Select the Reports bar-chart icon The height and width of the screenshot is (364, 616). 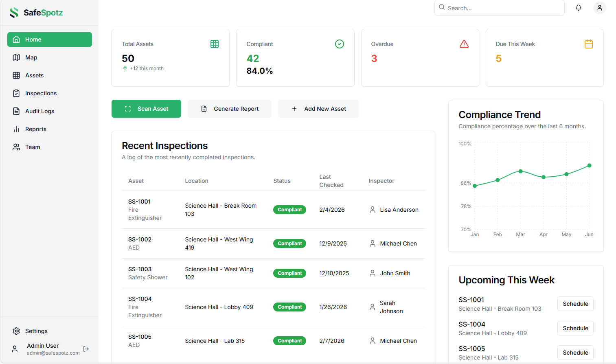tap(16, 129)
